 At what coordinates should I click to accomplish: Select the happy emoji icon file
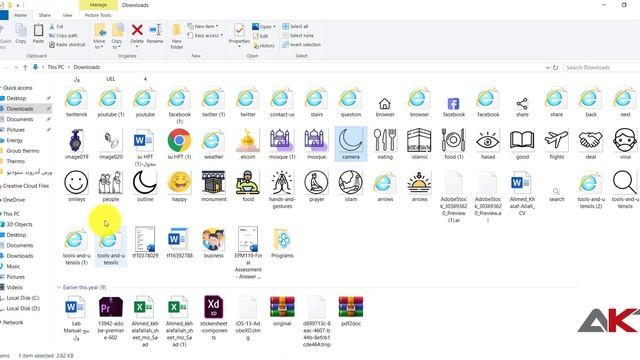coord(179,186)
